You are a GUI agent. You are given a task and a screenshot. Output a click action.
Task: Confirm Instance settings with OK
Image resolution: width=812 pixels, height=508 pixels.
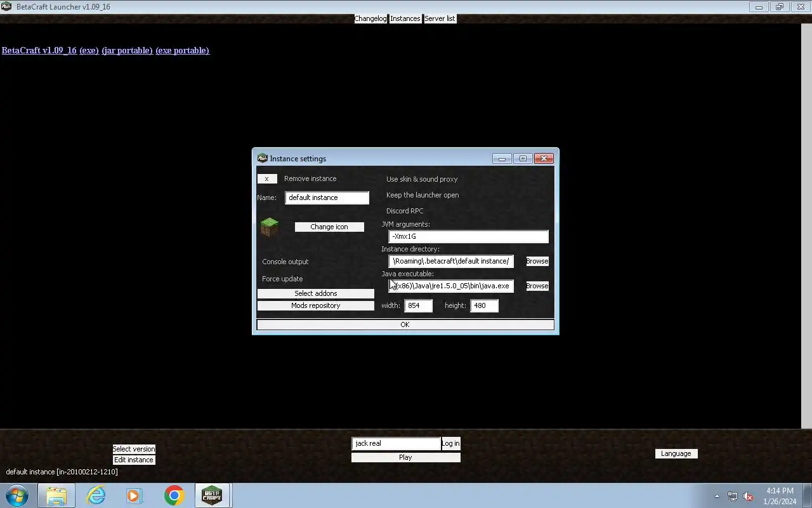(405, 324)
